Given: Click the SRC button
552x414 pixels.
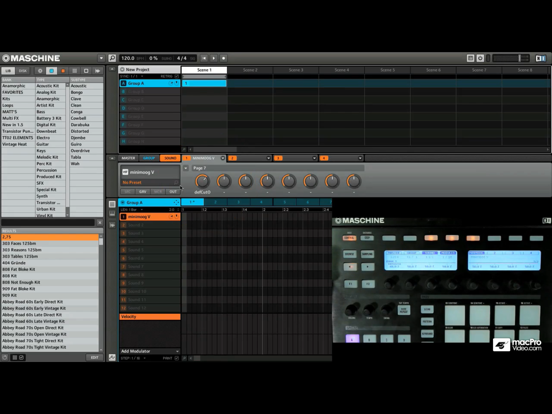Looking at the screenshot, I should point(127,192).
